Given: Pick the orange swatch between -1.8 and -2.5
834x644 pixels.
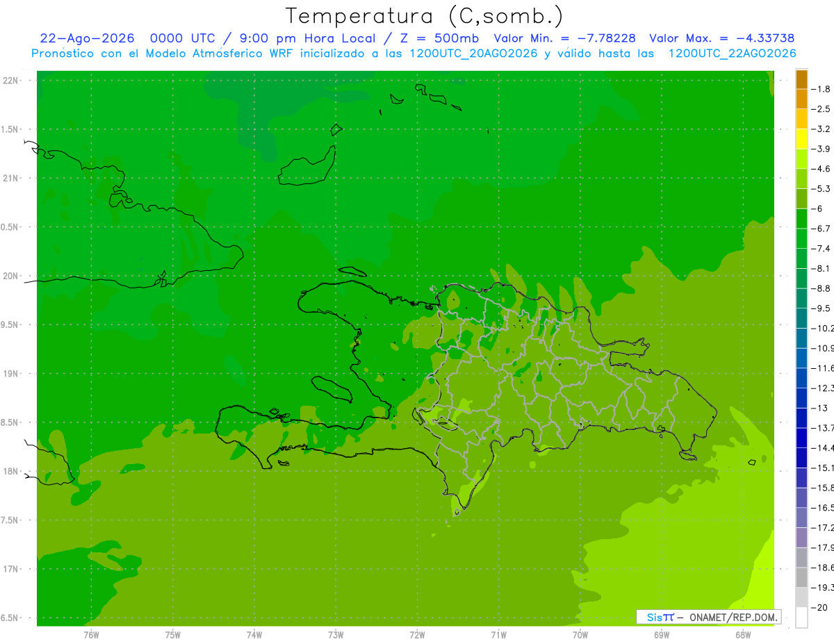Looking at the screenshot, I should (801, 99).
